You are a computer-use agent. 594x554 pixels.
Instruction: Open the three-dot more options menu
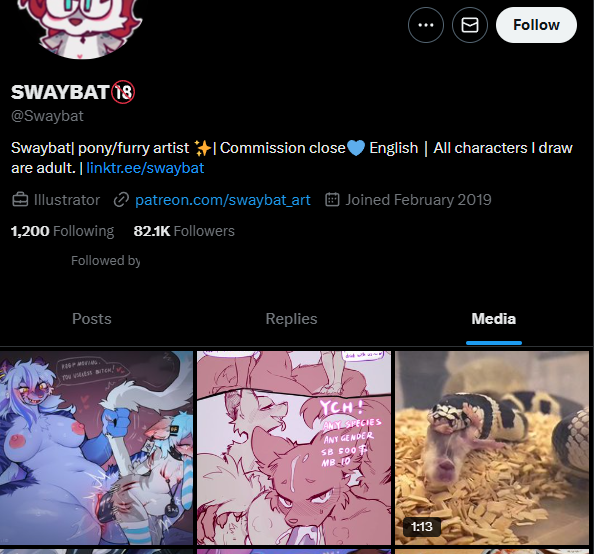tap(426, 25)
